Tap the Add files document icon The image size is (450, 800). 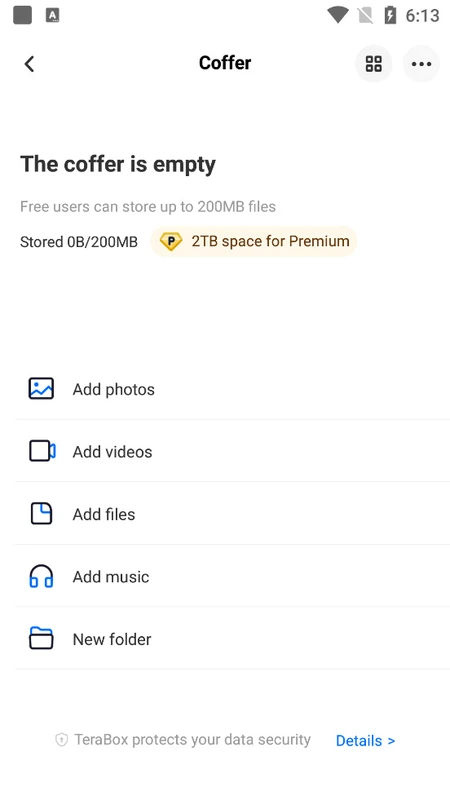(x=41, y=514)
